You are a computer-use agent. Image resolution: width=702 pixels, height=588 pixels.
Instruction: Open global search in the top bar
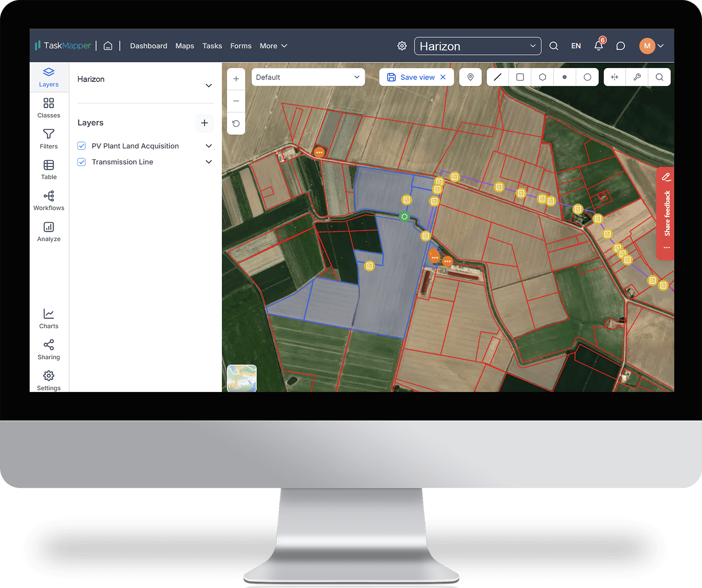click(x=554, y=46)
